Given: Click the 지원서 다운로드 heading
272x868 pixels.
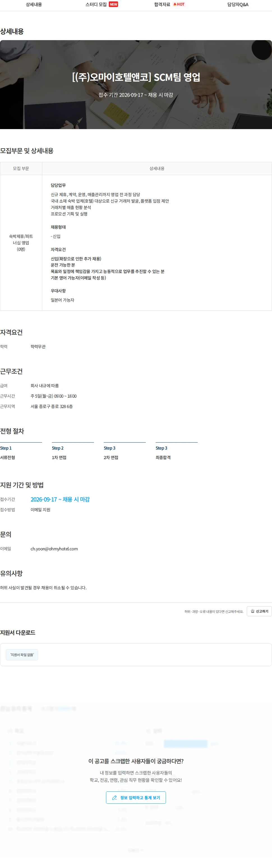Looking at the screenshot, I should (x=17, y=633).
